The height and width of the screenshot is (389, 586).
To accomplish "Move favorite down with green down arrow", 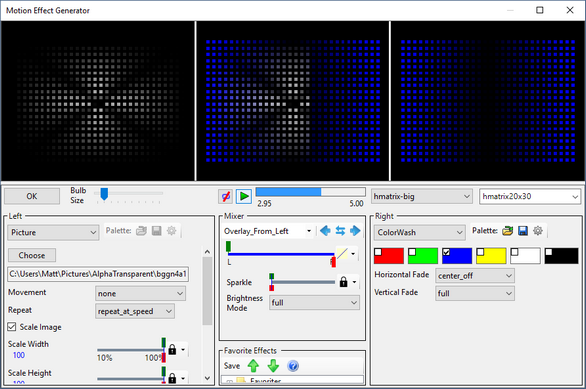I will point(273,366).
